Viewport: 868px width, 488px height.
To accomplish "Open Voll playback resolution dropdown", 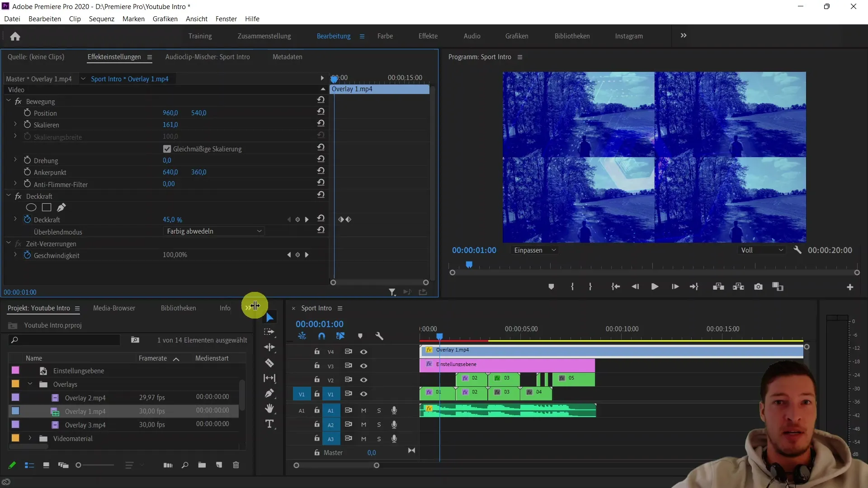I will [762, 250].
